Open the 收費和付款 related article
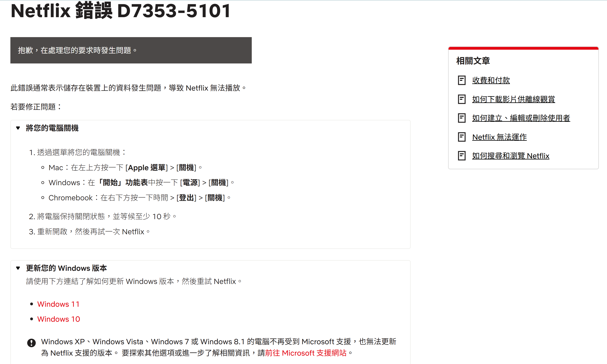 click(x=491, y=80)
